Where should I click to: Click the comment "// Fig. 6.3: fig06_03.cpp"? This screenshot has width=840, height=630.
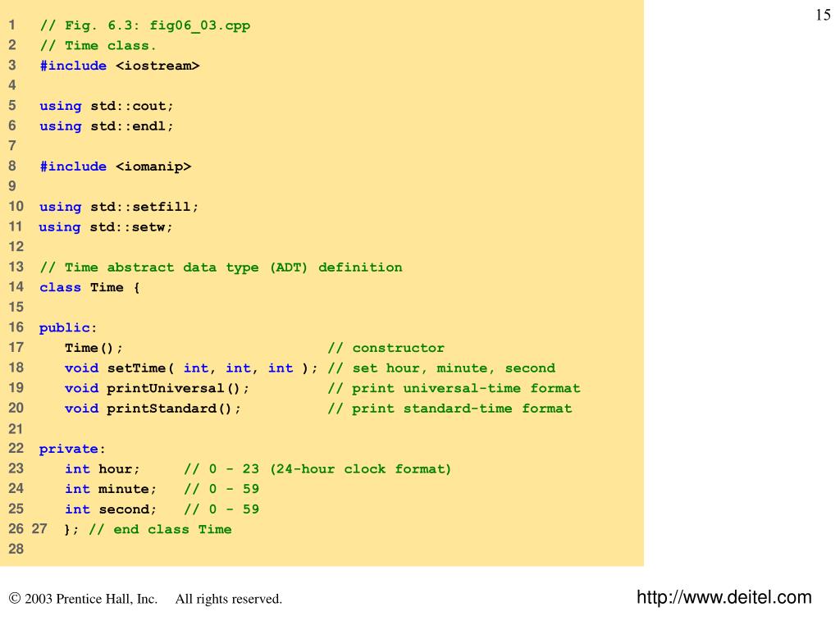click(x=145, y=25)
